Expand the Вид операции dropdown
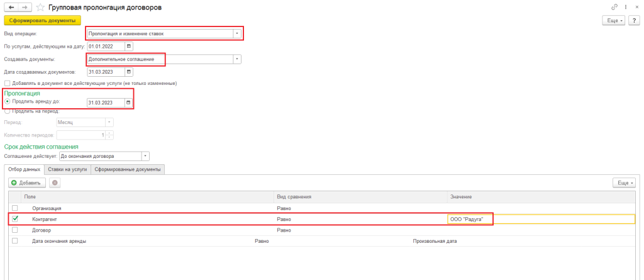The image size is (644, 280). click(236, 33)
